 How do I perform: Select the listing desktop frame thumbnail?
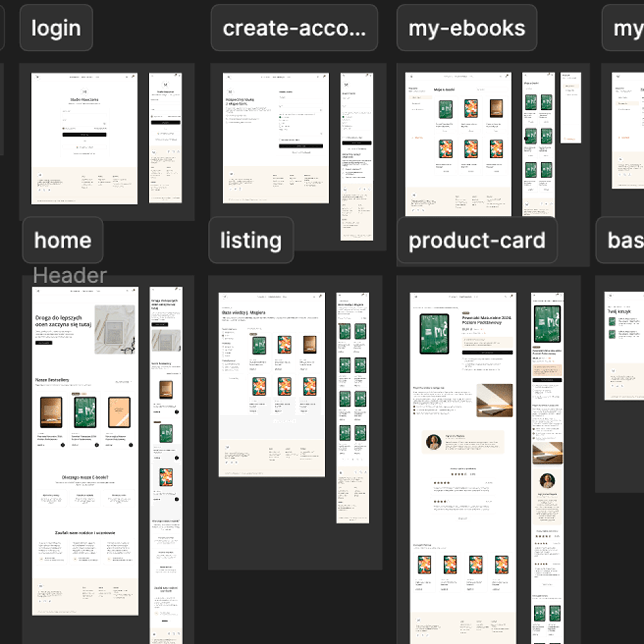tap(272, 385)
